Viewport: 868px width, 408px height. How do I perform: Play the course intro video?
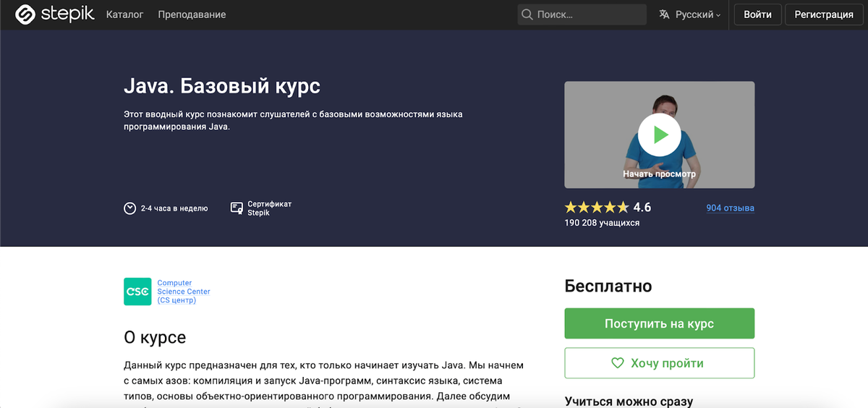point(659,135)
